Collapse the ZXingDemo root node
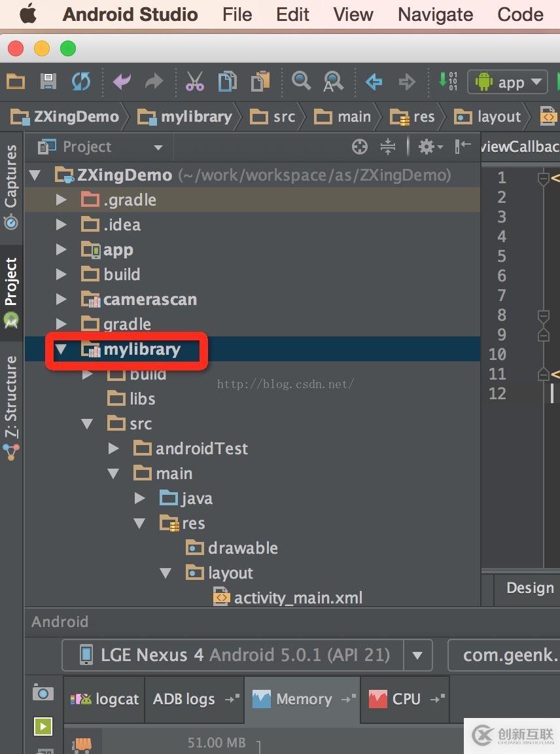This screenshot has height=754, width=560. [35, 175]
